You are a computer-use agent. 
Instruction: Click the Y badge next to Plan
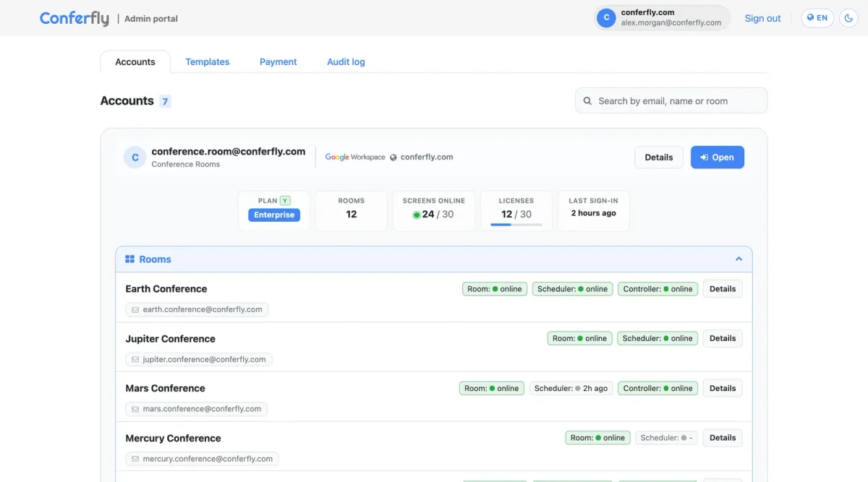click(285, 201)
